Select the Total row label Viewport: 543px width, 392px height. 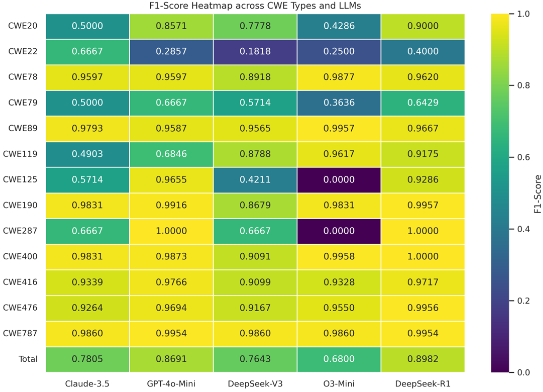coord(28,359)
